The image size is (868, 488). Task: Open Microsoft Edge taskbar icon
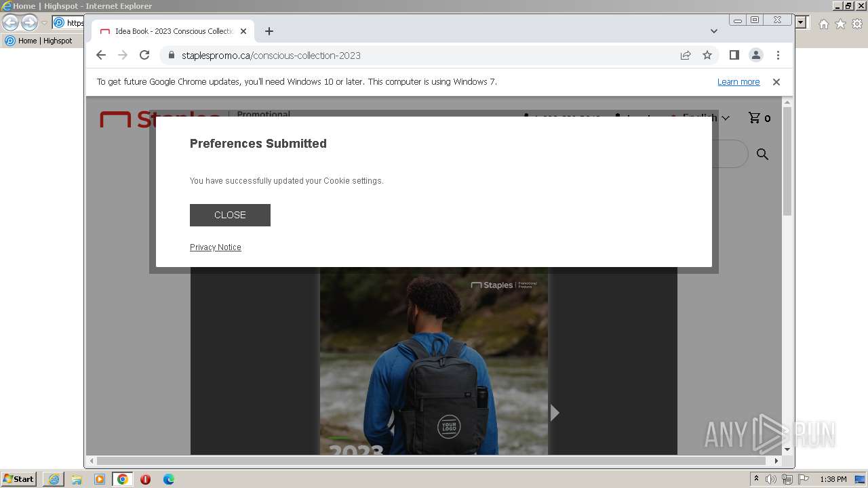coord(169,479)
